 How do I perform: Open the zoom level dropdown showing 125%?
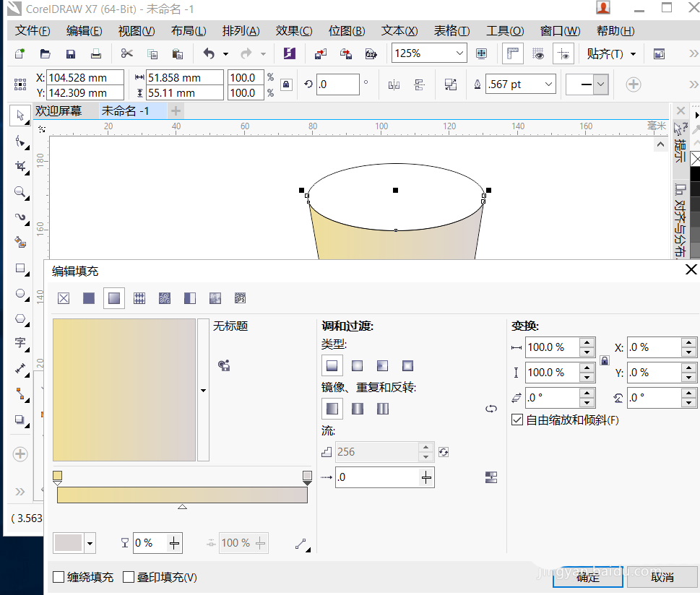point(460,53)
